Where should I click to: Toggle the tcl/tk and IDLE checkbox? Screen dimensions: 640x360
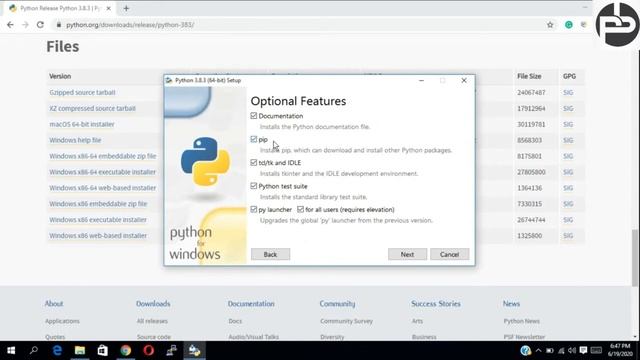[x=253, y=162]
